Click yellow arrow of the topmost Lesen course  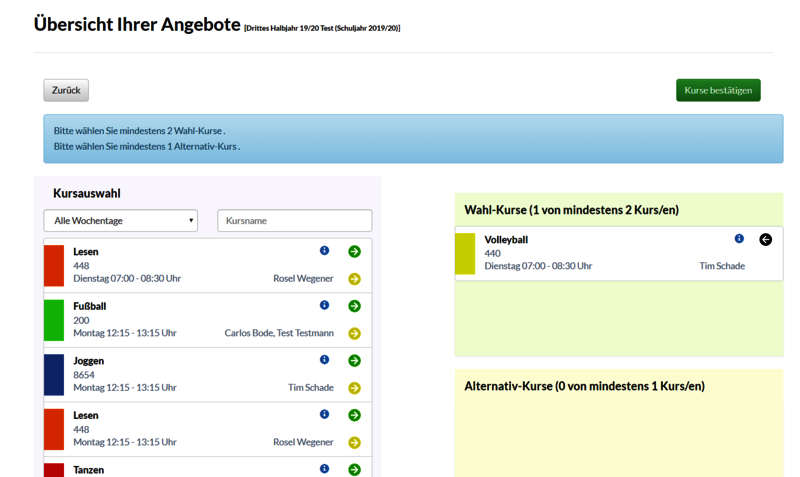click(x=354, y=279)
